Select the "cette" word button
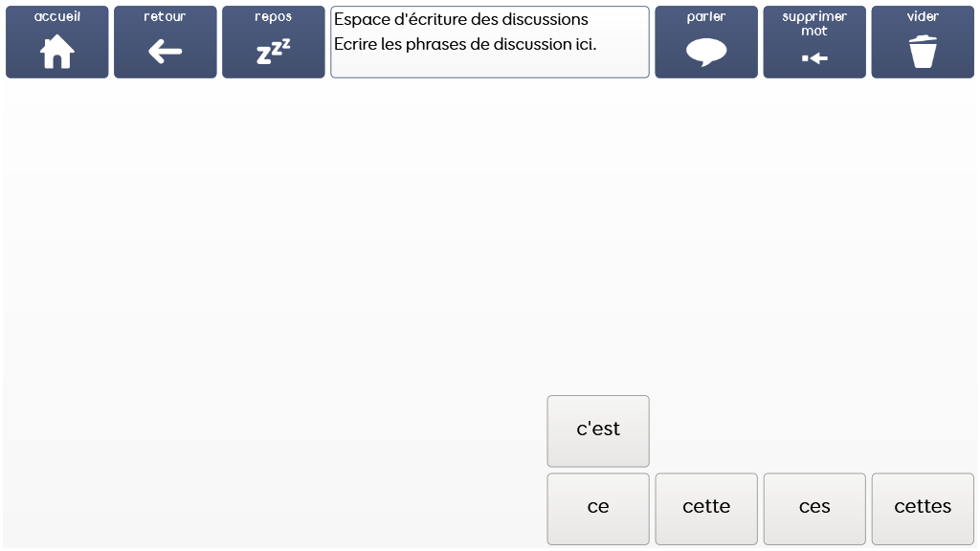Screen dimensions: 980x551 706,507
